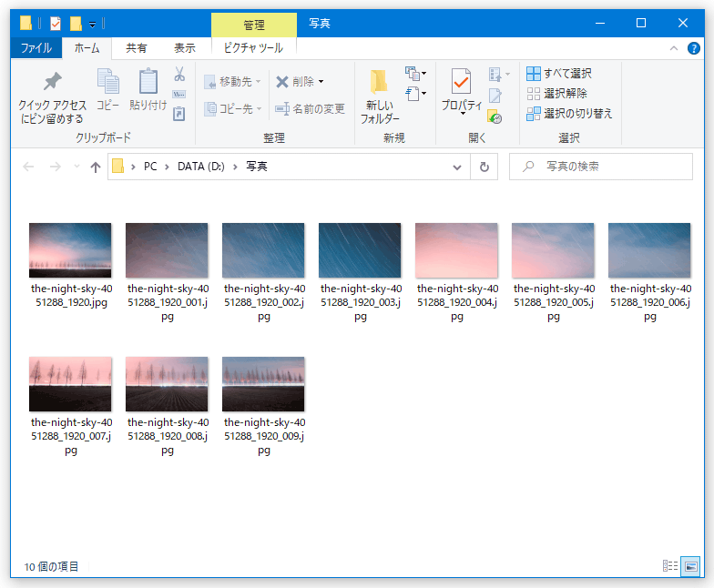Click the chevron after DATA (D:) in breadcrumb
714x588 pixels.
click(235, 167)
